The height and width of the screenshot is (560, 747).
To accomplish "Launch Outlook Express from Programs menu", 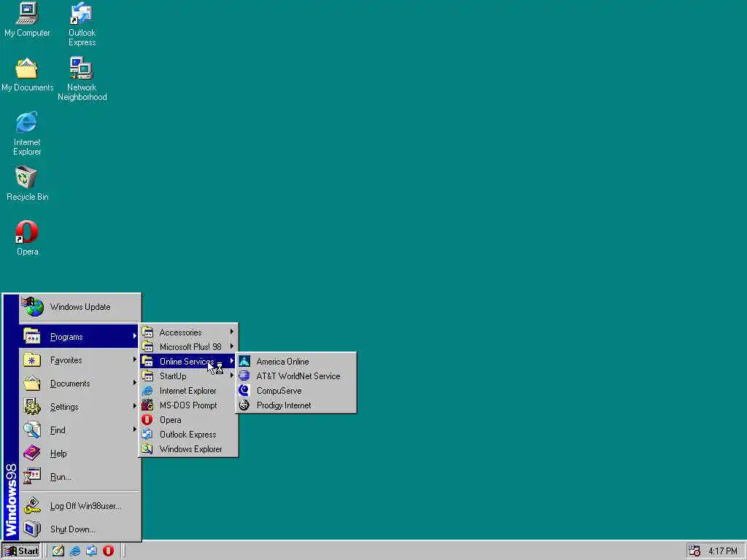I will click(189, 435).
